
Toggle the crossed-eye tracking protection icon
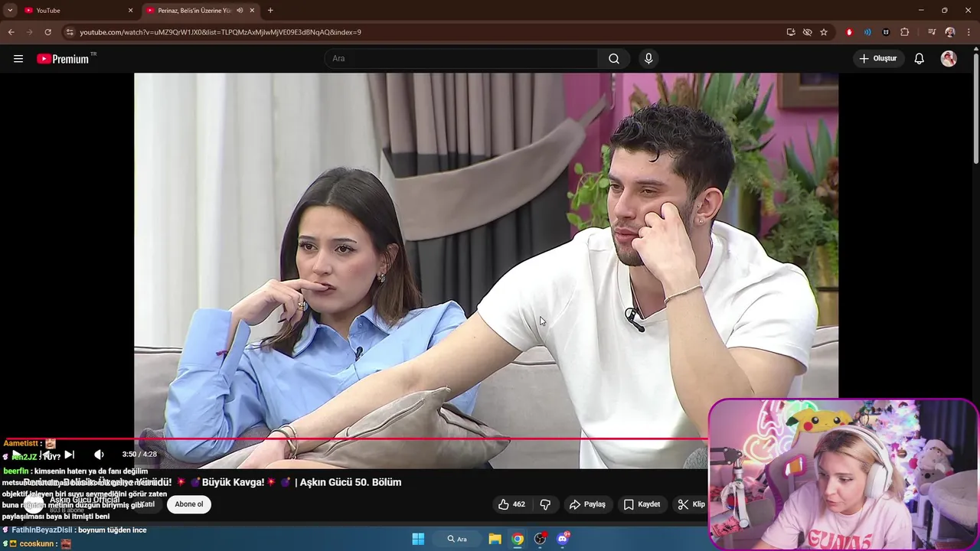pos(807,32)
